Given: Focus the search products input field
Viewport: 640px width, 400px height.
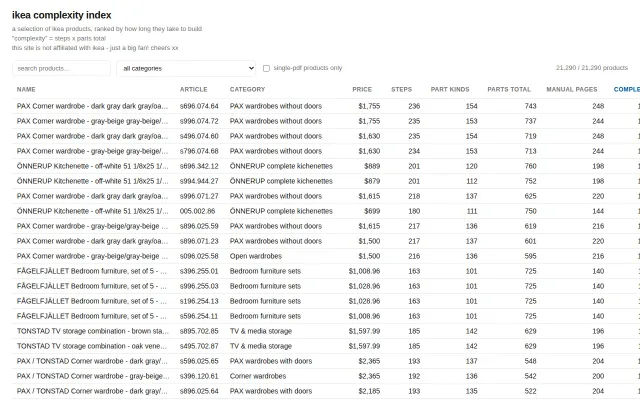Looking at the screenshot, I should tap(61, 68).
